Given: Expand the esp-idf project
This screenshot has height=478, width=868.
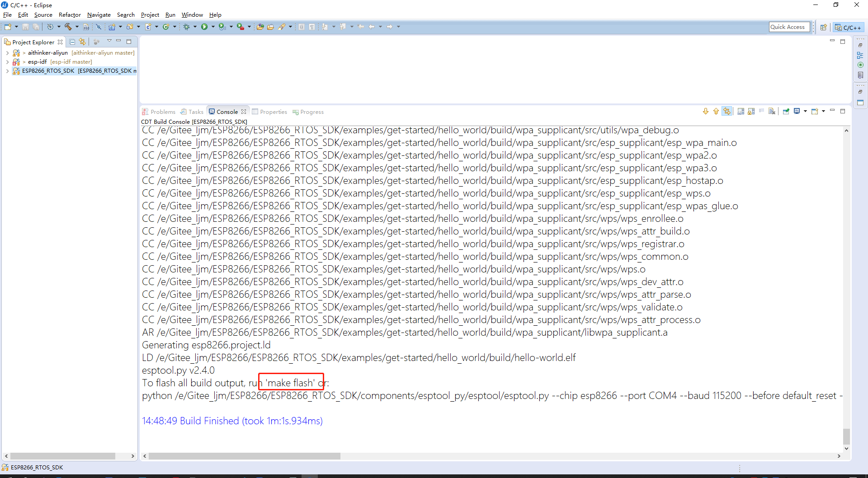Looking at the screenshot, I should coord(7,62).
